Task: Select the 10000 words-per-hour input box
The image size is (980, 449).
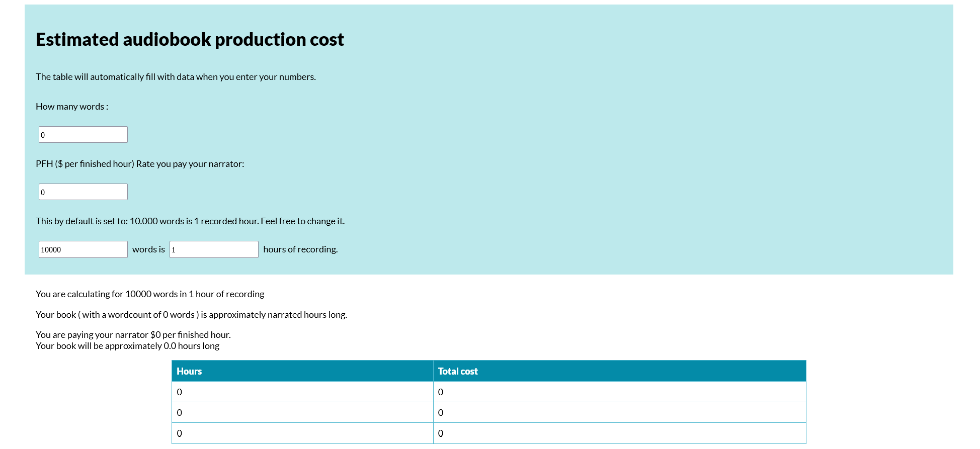Action: pos(83,249)
